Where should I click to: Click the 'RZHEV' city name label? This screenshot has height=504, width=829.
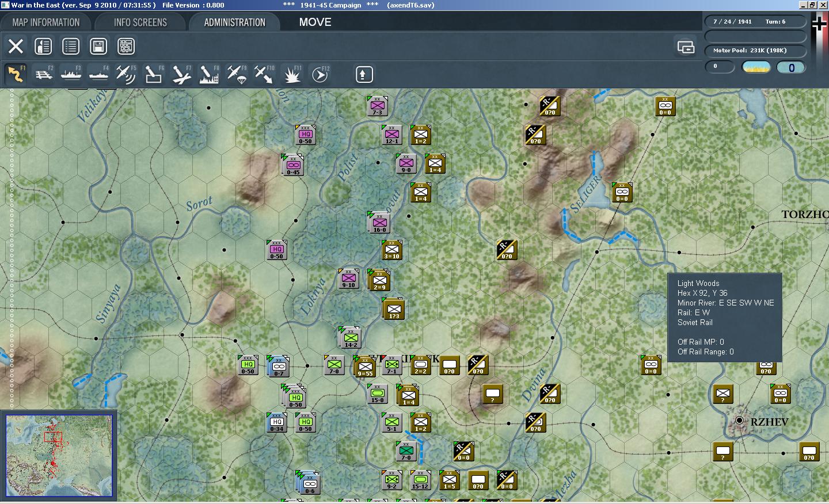pyautogui.click(x=770, y=422)
